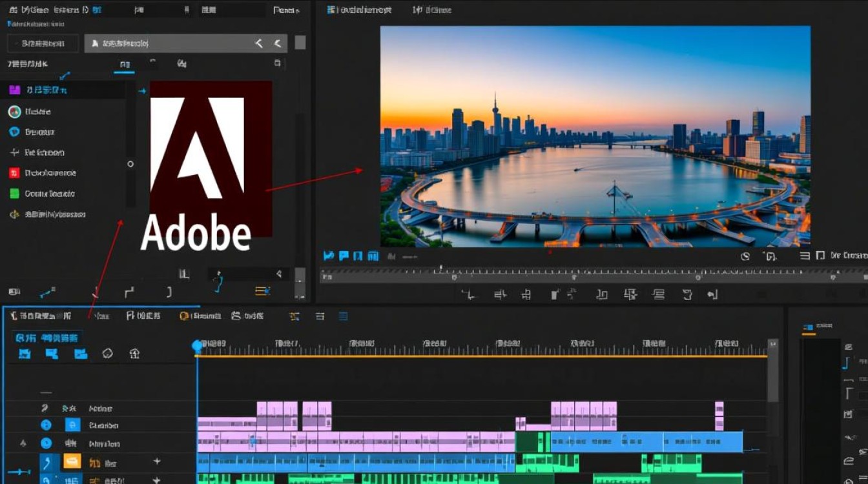Screen dimensions: 868x484
Task: Toggle the blue square button on the second track header
Action: (x=72, y=425)
